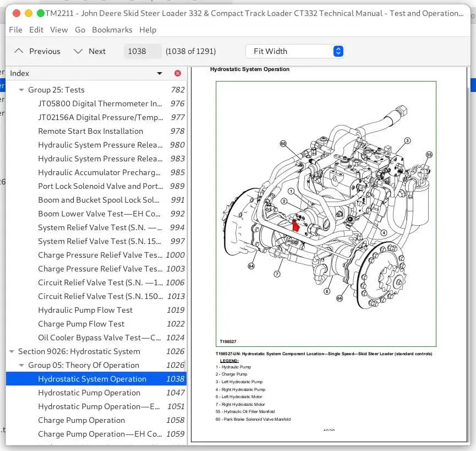This screenshot has width=476, height=451.
Task: Click legend item '6 - Left Hydrostatic Motor'
Action: click(x=239, y=396)
